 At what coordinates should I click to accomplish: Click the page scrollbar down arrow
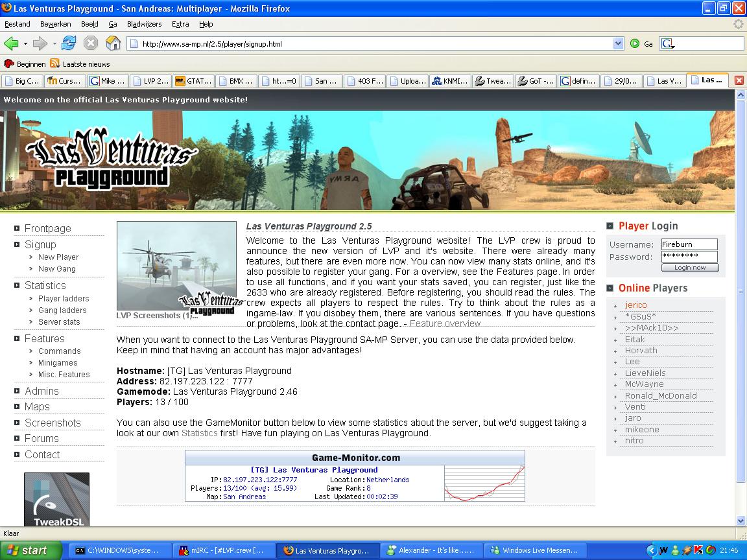click(741, 520)
